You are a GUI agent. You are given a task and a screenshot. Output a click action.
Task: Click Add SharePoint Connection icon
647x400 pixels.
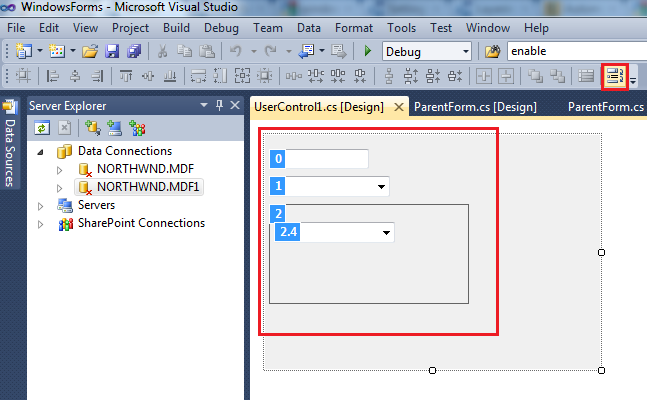[137, 128]
